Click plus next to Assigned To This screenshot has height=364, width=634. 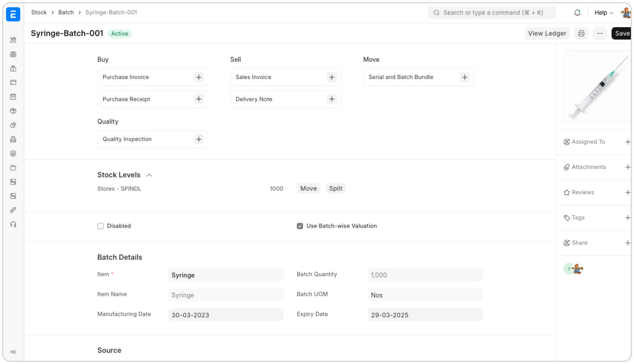(627, 142)
